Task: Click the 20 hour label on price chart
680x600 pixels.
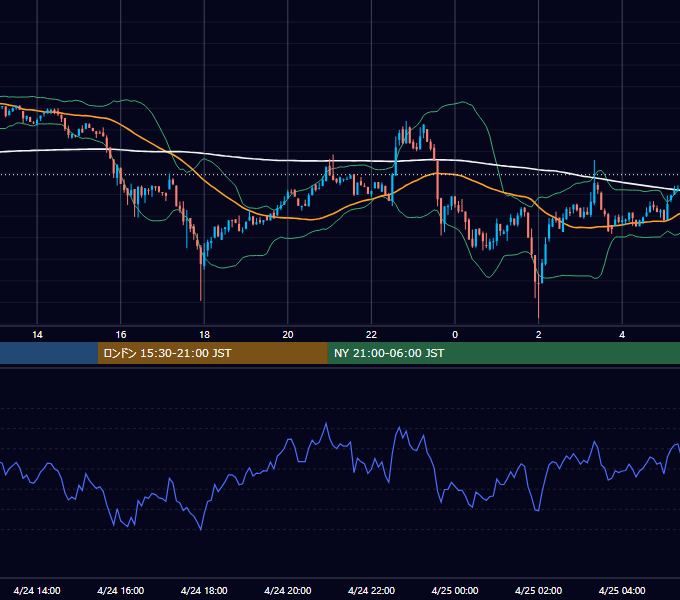Action: click(x=288, y=335)
